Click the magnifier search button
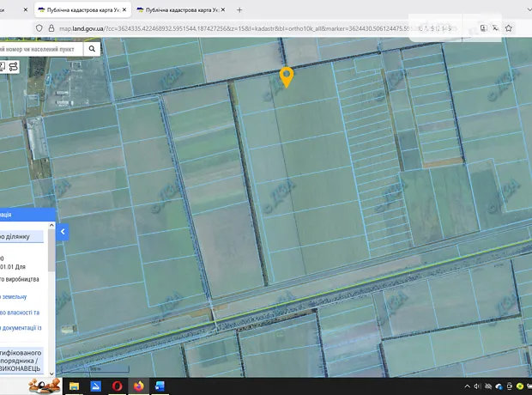This screenshot has height=395, width=532. [x=92, y=49]
